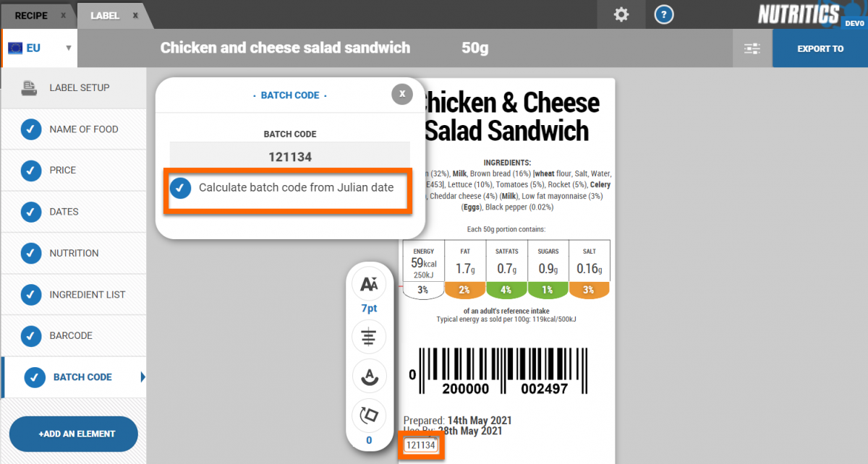Open the help question mark icon
This screenshot has width=868, height=464.
point(663,14)
